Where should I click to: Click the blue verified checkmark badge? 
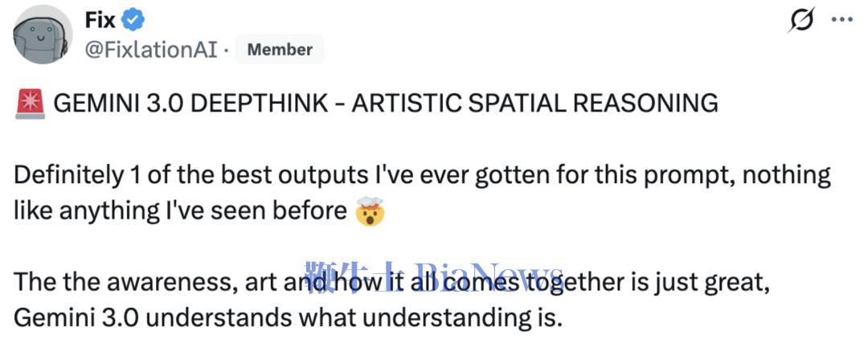coord(133,21)
